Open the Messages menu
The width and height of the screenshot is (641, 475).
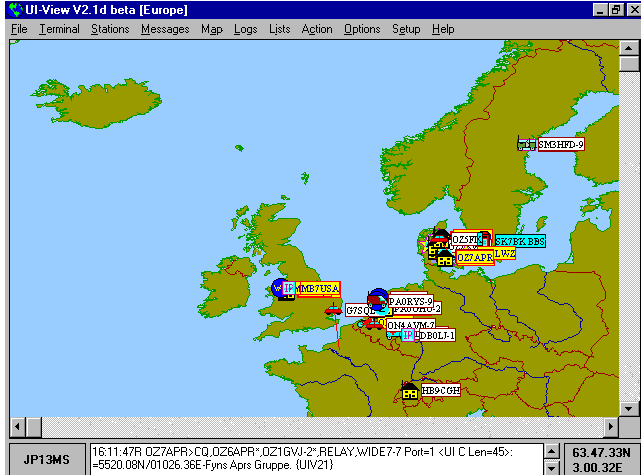(x=165, y=29)
